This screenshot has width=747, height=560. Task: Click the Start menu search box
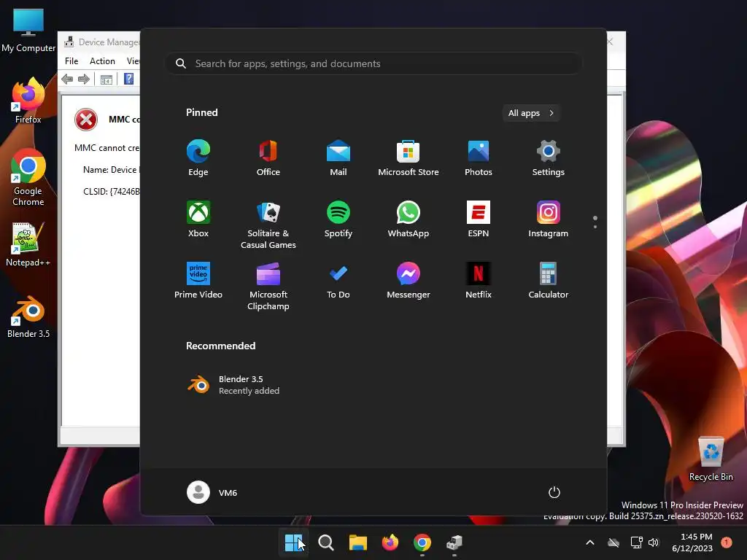pyautogui.click(x=373, y=63)
